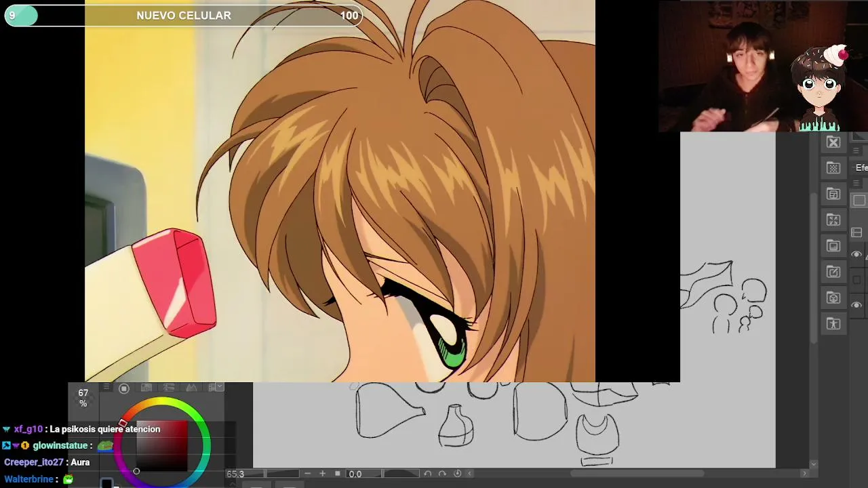Click chat username xf_g10
868x488 pixels.
[x=28, y=429]
